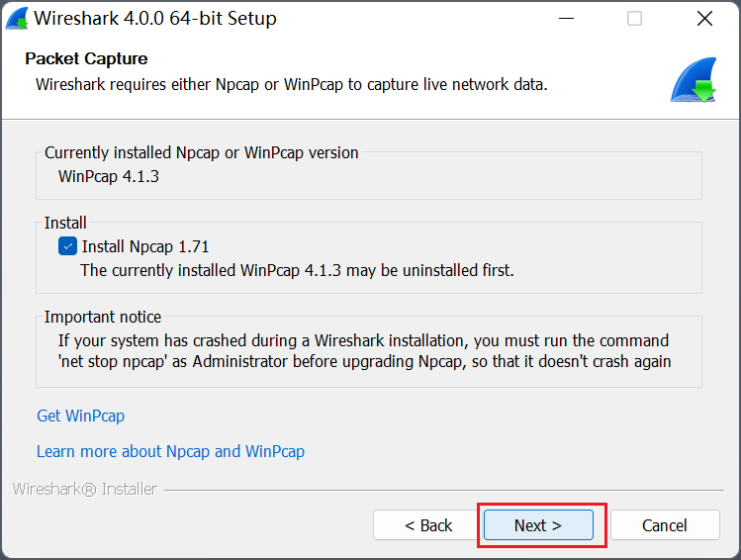Click the WinPcap may be uninstalled first note
741x560 pixels.
(297, 269)
